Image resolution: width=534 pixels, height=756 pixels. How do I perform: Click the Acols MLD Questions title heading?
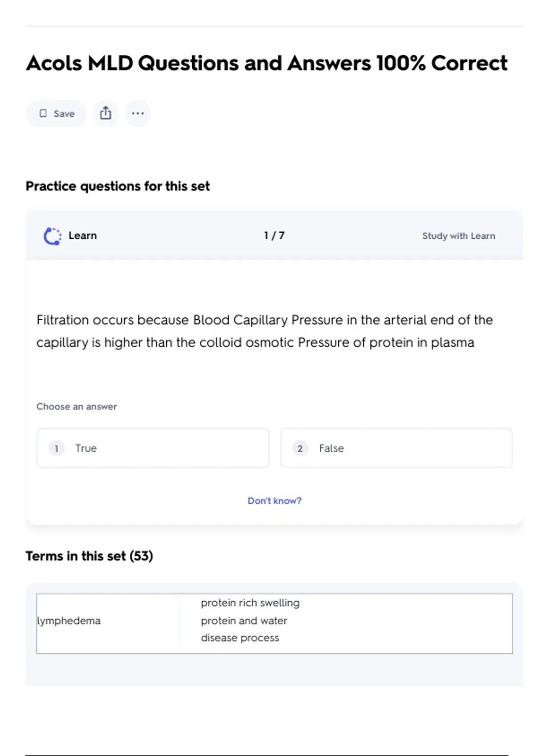tap(267, 63)
